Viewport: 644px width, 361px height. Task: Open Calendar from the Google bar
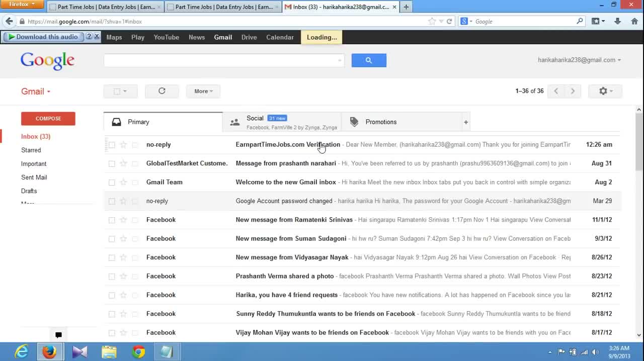coord(280,37)
